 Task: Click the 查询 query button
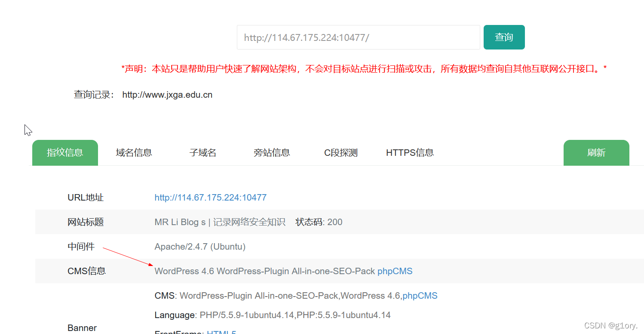click(x=503, y=37)
